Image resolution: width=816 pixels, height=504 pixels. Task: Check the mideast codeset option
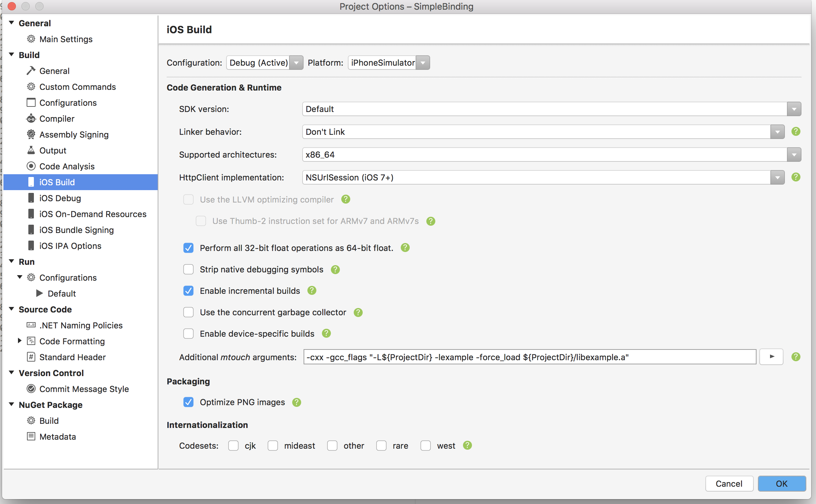click(273, 446)
